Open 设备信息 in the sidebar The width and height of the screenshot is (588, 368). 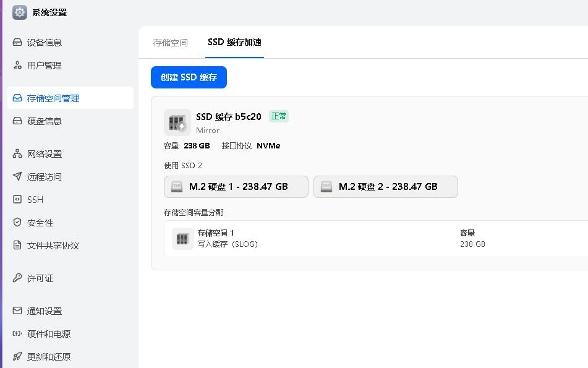pyautogui.click(x=70, y=43)
